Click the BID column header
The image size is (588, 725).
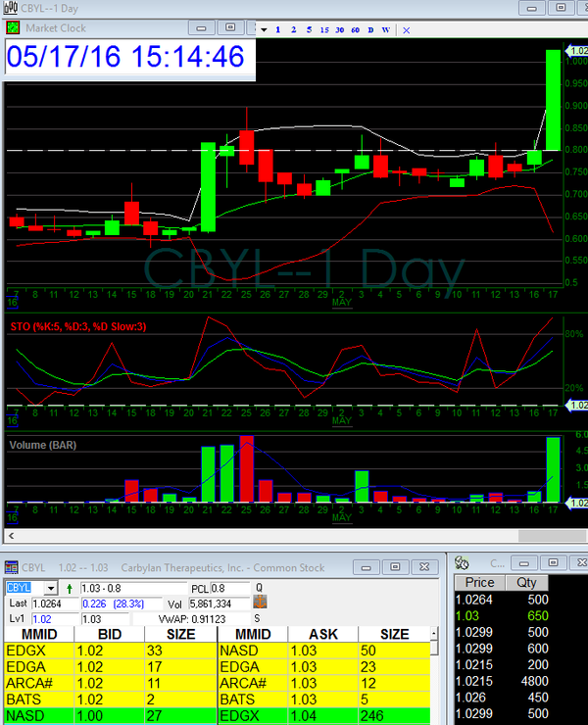pyautogui.click(x=110, y=635)
